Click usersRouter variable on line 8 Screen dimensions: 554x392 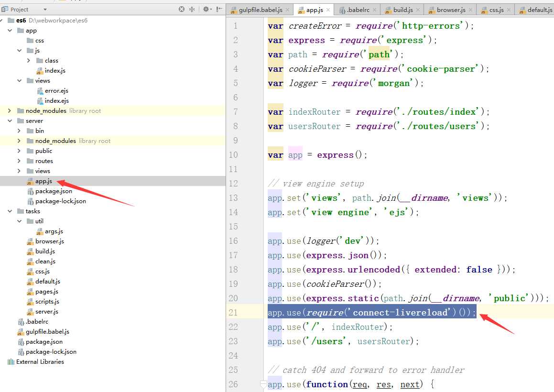tap(315, 126)
